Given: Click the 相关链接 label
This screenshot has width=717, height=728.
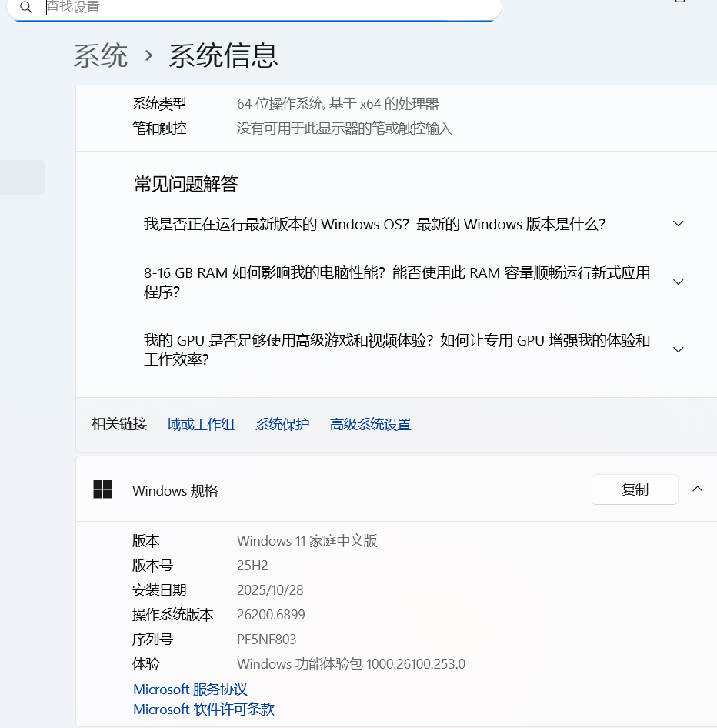Looking at the screenshot, I should (118, 424).
